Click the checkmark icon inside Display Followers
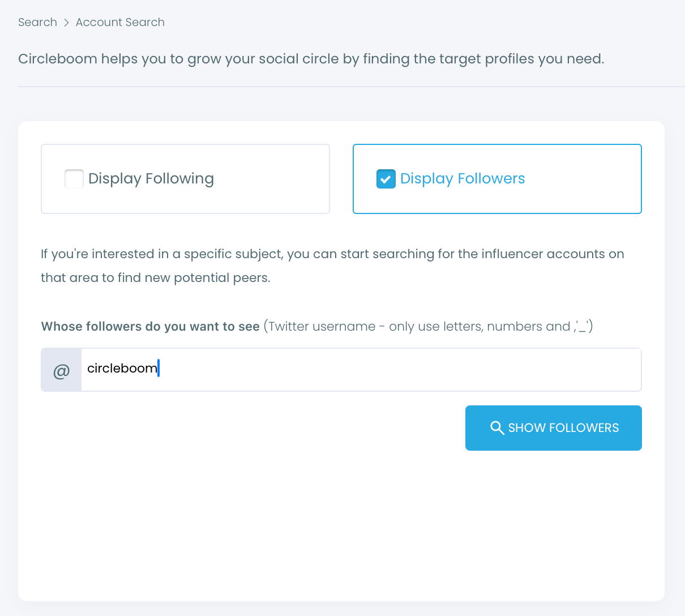 (386, 178)
